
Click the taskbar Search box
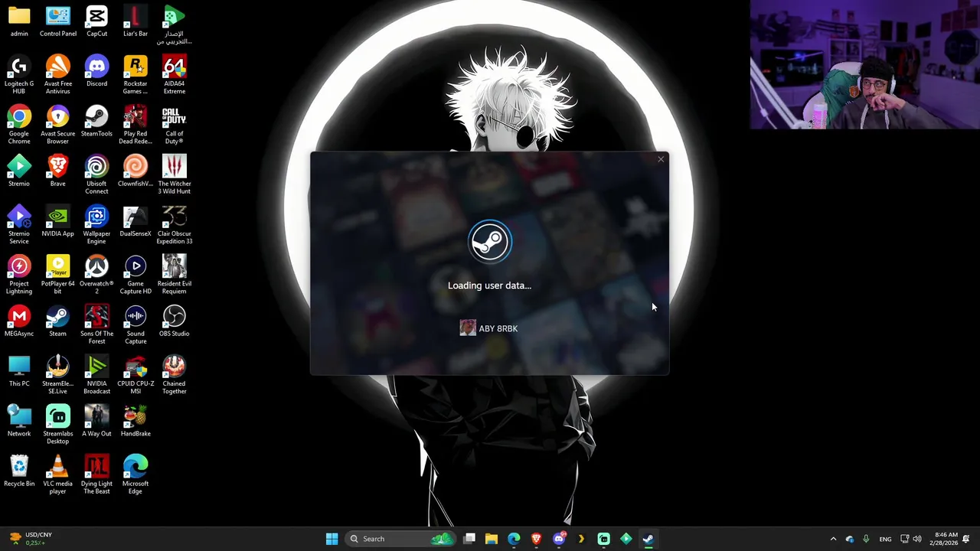point(400,539)
